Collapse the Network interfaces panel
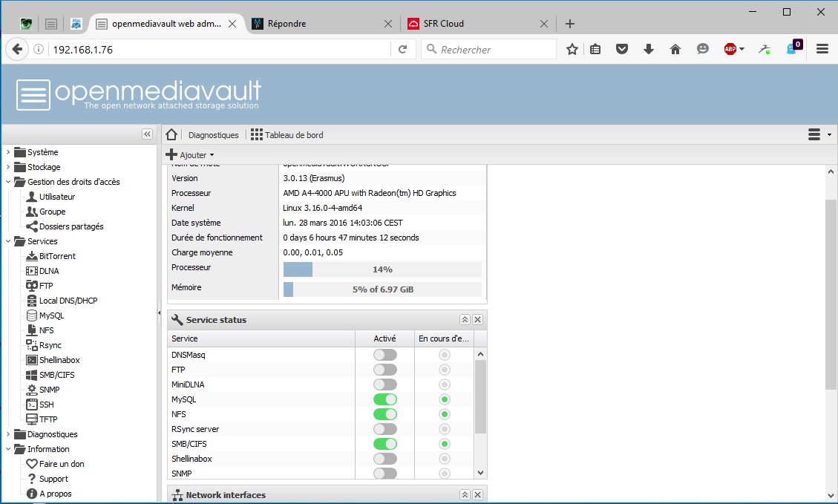The image size is (838, 504). click(x=465, y=495)
